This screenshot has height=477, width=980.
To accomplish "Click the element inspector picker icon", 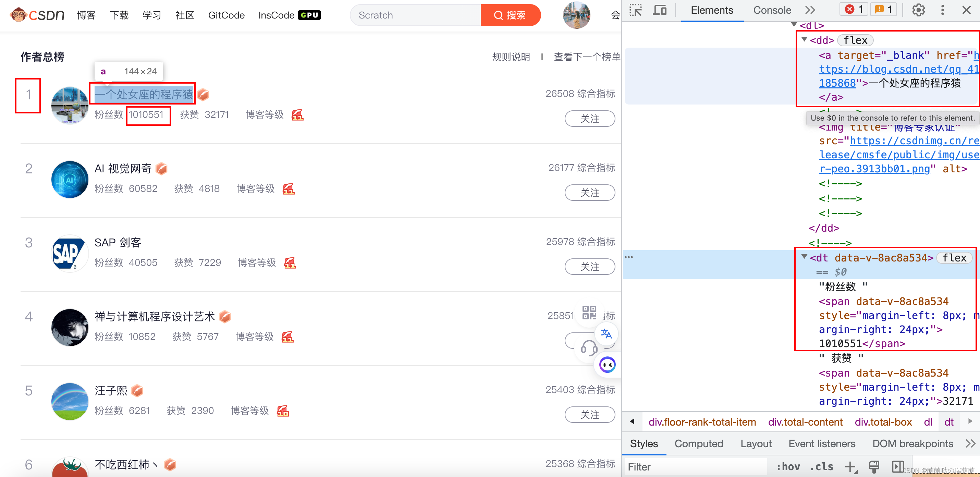I will [x=636, y=10].
